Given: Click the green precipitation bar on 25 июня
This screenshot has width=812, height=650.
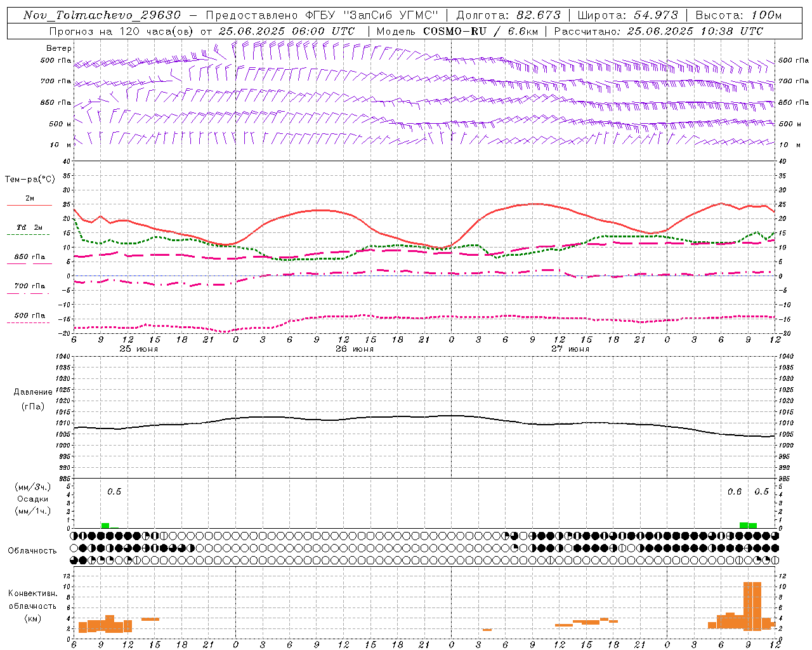Looking at the screenshot, I should click(x=105, y=526).
